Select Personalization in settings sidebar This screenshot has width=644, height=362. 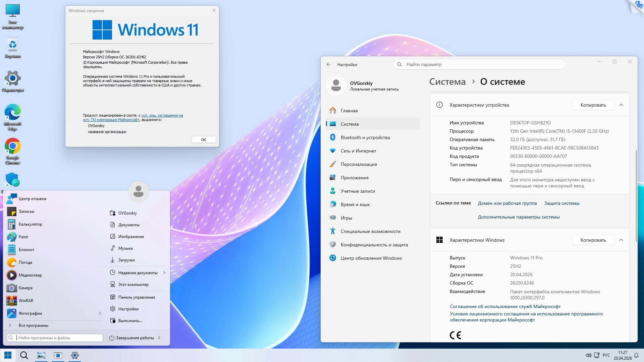[x=359, y=164]
